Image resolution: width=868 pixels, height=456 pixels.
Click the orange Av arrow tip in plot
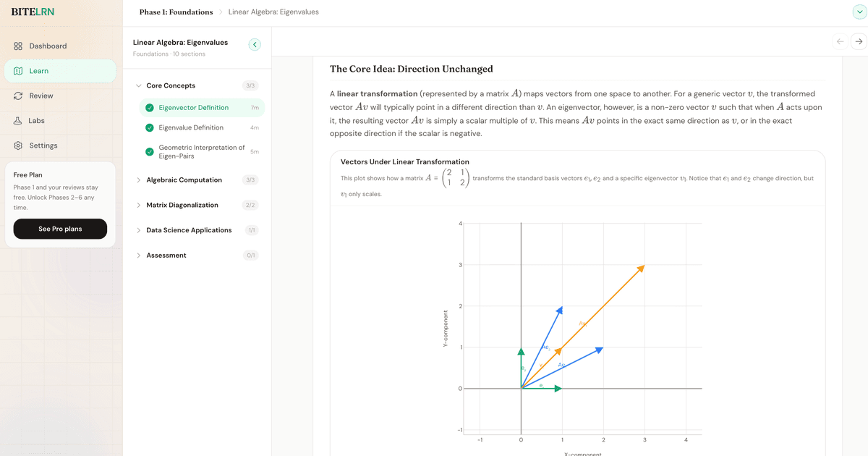click(x=640, y=269)
